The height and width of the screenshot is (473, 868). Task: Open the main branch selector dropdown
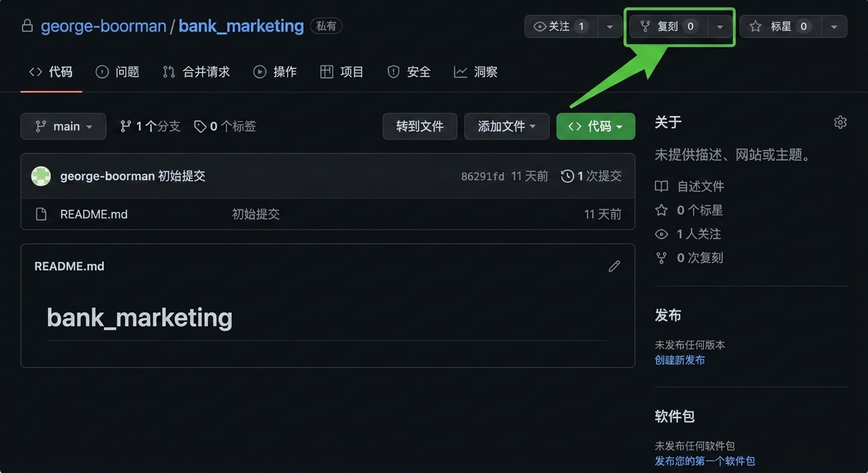(x=63, y=126)
